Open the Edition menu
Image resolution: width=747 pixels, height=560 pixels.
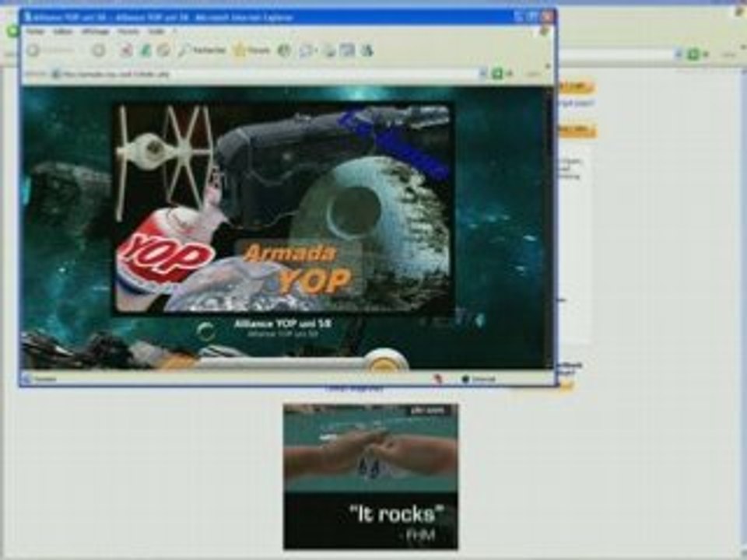(63, 31)
